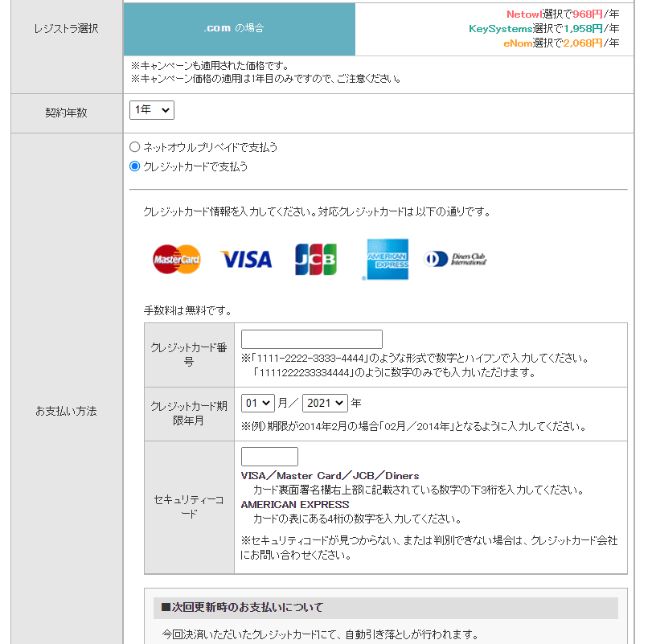Screen dimensions: 652x644
Task: Click the AMERICAN EXPRESS heading text
Action: coord(295,505)
